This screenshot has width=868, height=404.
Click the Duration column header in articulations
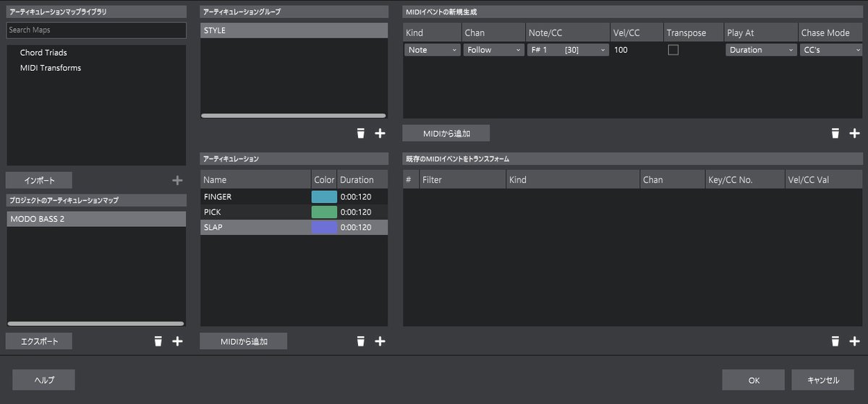tap(362, 179)
